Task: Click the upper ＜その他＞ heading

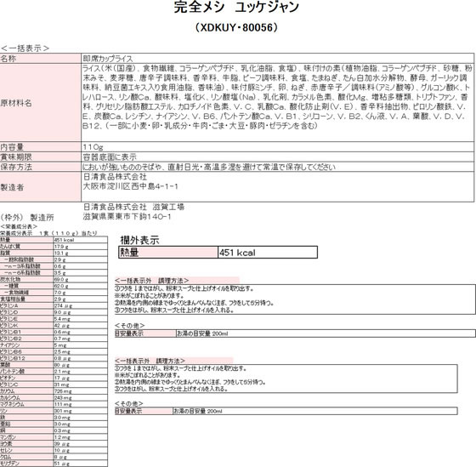Action: [129, 326]
